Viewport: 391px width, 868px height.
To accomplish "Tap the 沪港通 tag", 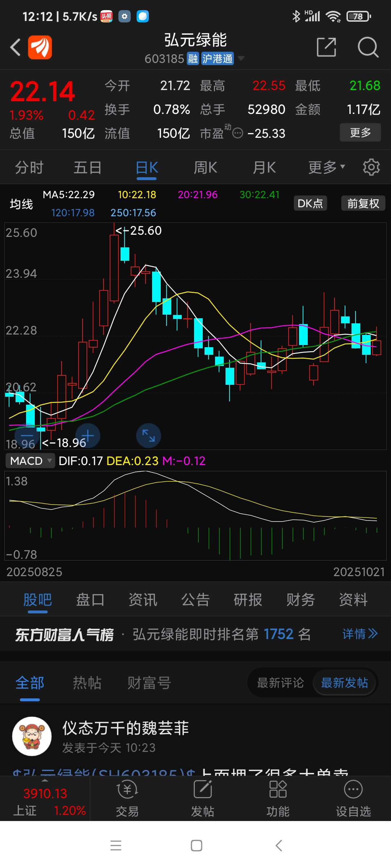I will 217,59.
